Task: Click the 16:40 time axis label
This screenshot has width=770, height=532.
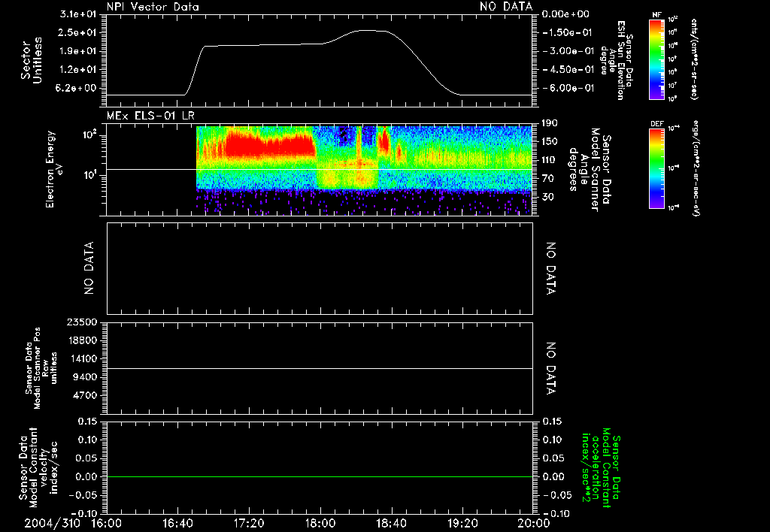Action: (x=177, y=523)
